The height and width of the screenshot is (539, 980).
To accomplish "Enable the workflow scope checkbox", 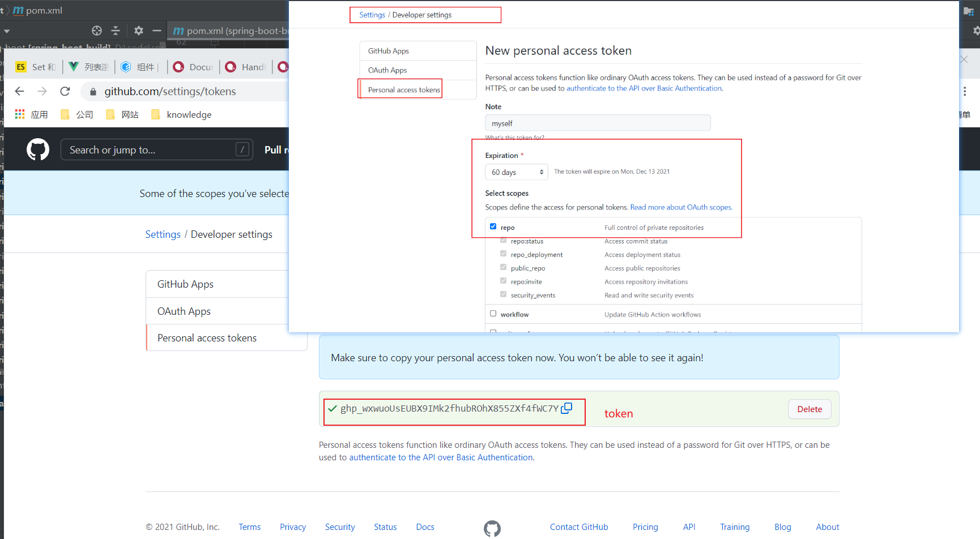I will pos(493,314).
